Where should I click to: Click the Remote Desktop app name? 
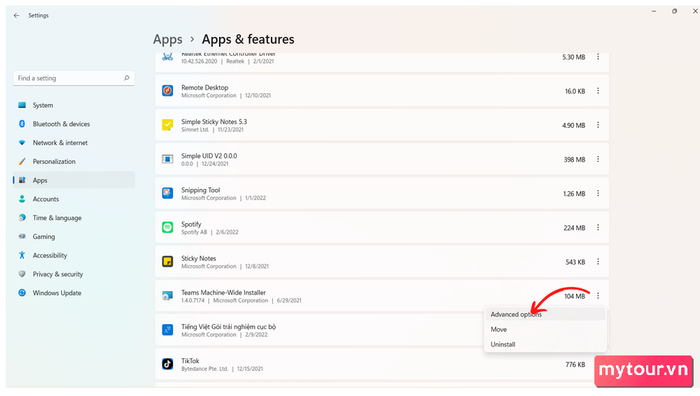tap(204, 88)
